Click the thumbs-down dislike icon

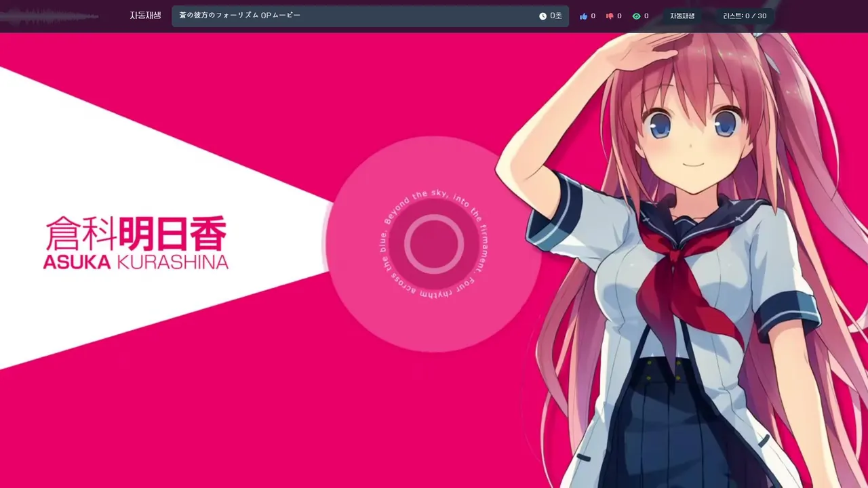tap(610, 16)
